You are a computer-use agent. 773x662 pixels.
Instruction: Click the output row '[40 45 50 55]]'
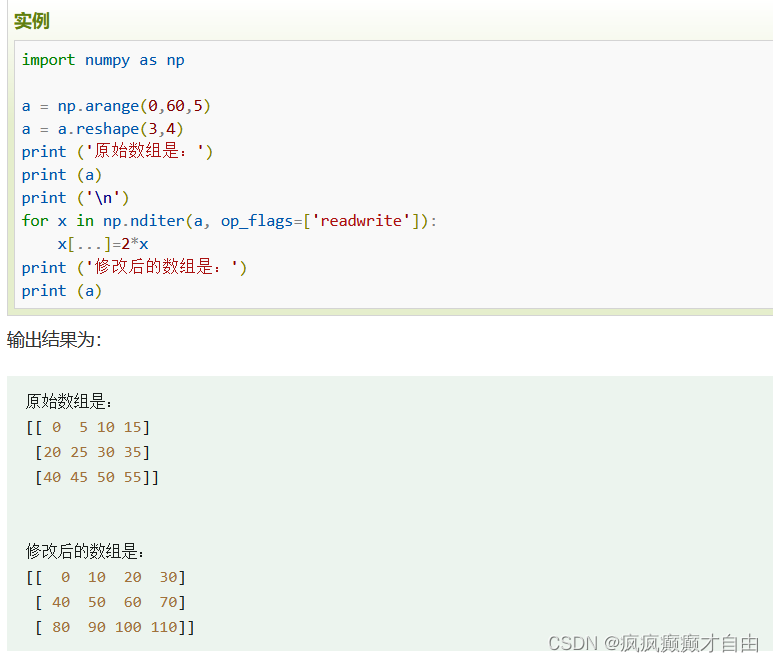[x=97, y=477]
